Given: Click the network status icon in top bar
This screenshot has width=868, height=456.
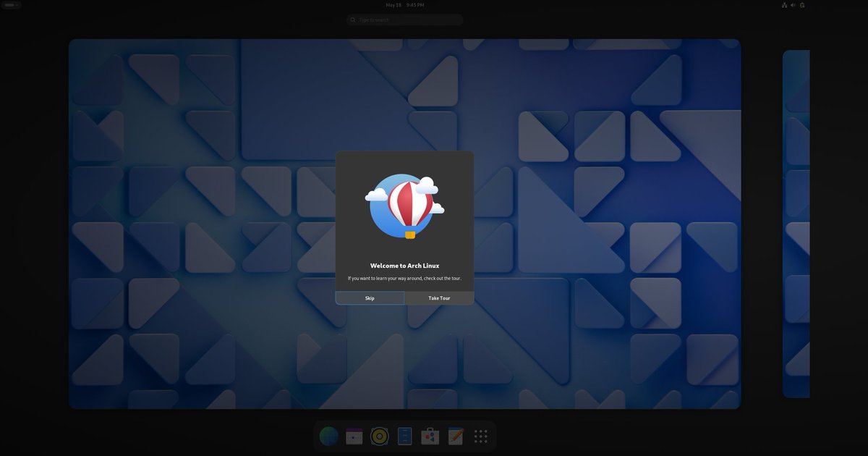Looking at the screenshot, I should 784,5.
